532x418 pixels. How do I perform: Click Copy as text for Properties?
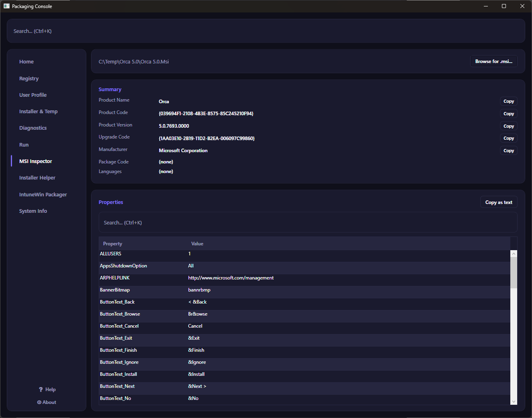point(499,202)
